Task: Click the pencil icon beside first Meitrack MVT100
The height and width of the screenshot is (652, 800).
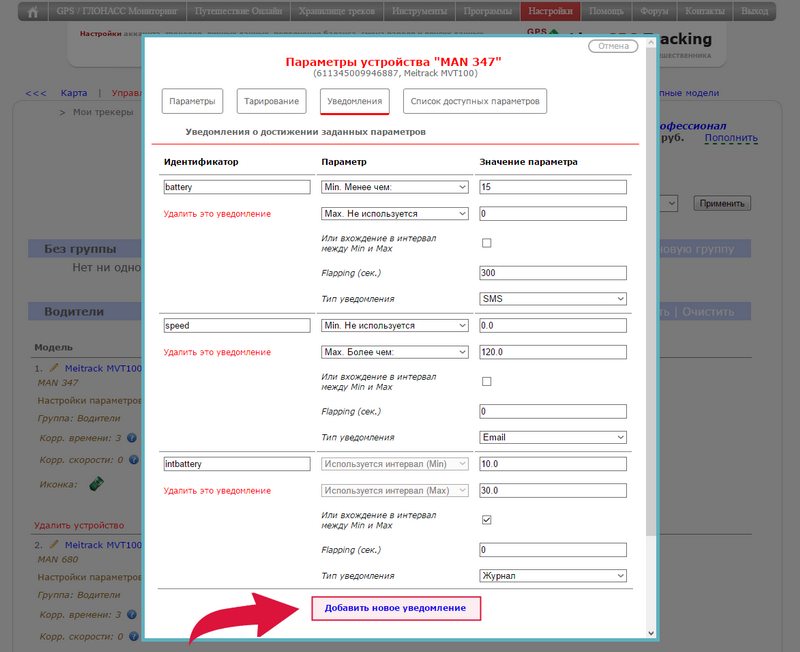Action: pyautogui.click(x=55, y=369)
